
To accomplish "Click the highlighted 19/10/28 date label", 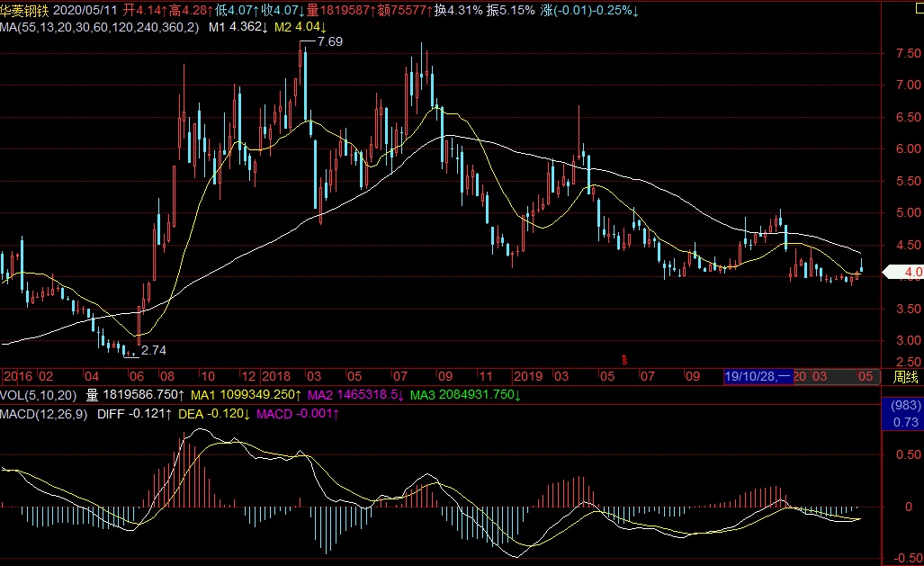I will (x=758, y=376).
